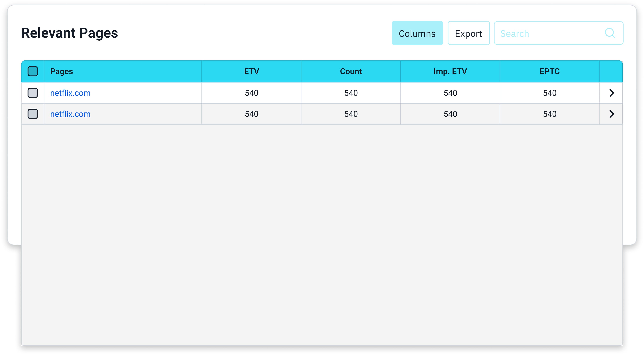Toggle the select-all header checkbox

coord(33,71)
